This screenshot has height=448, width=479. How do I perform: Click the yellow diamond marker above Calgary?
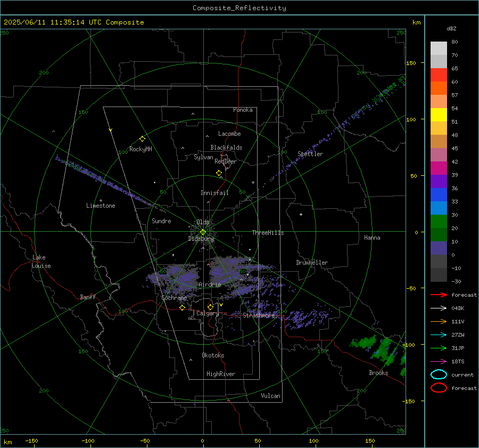pyautogui.click(x=210, y=307)
